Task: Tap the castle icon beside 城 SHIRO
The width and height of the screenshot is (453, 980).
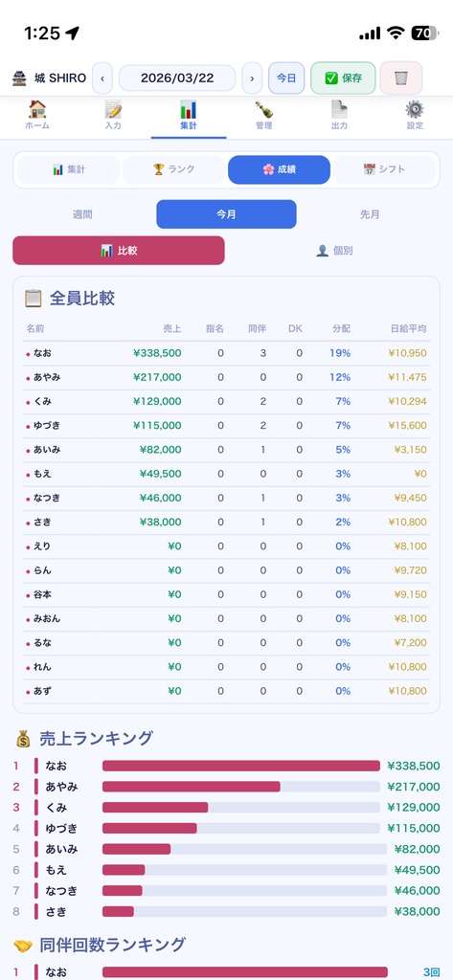Action: (19, 78)
